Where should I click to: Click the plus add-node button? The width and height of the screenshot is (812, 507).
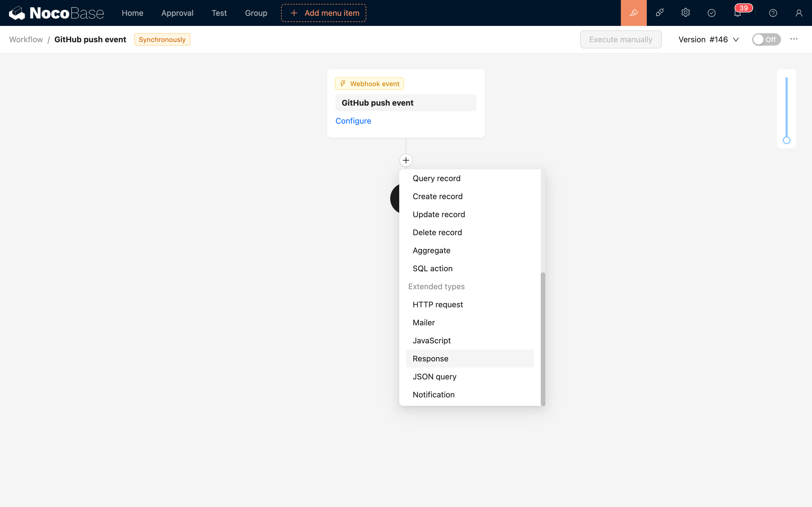pyautogui.click(x=406, y=160)
